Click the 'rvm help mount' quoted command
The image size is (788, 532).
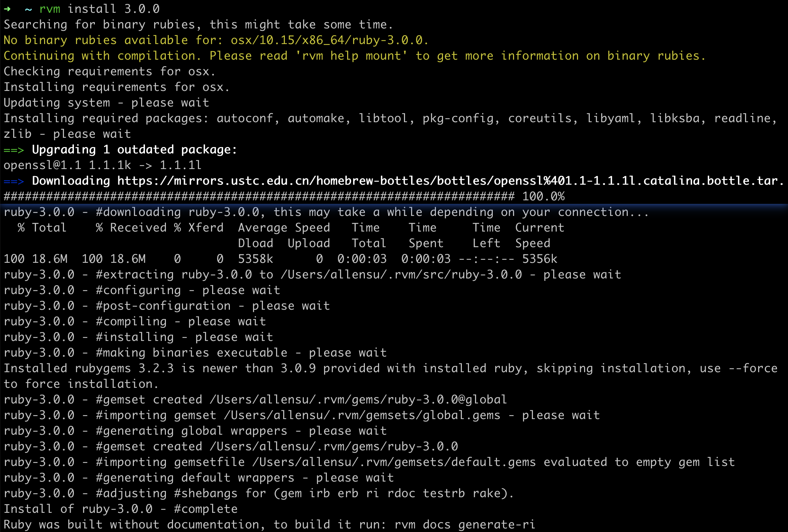click(x=351, y=56)
